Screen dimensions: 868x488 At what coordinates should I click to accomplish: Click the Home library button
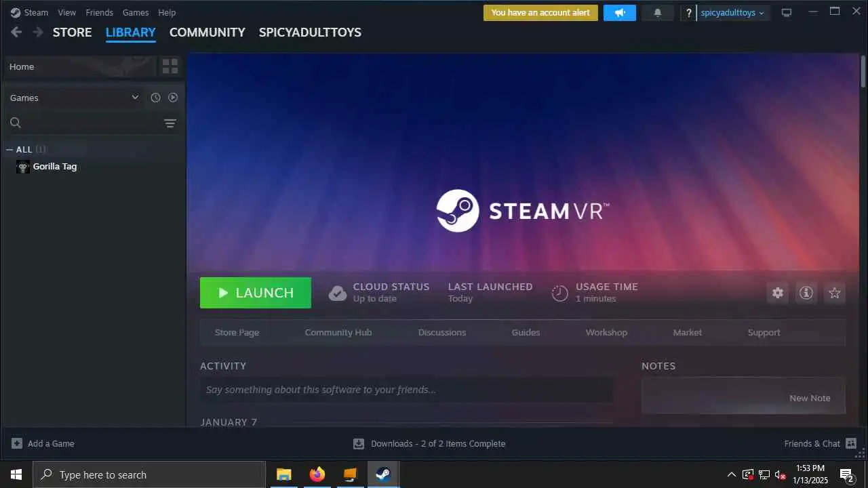click(80, 66)
